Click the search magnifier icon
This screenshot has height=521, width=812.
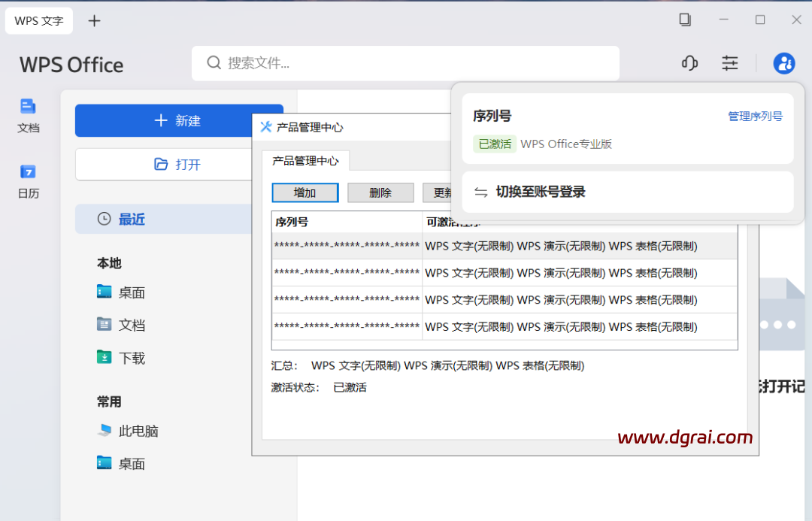pos(214,62)
